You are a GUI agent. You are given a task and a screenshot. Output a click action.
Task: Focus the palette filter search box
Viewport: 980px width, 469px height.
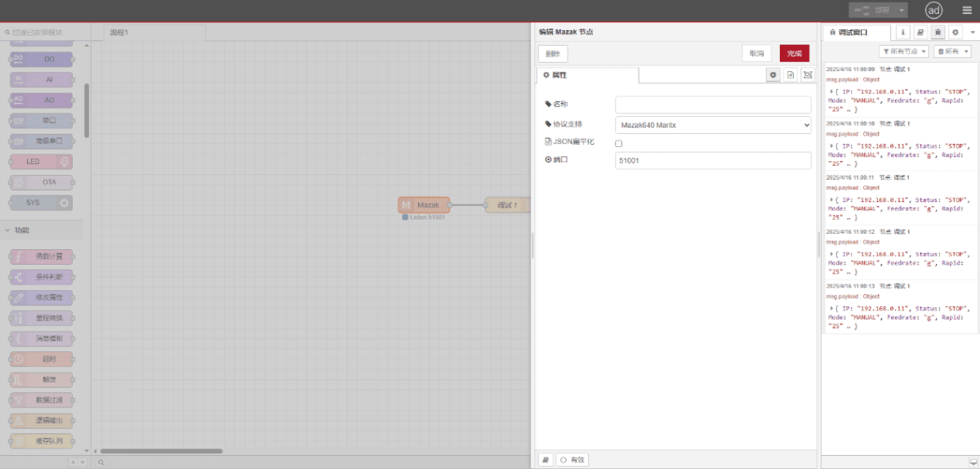click(46, 32)
